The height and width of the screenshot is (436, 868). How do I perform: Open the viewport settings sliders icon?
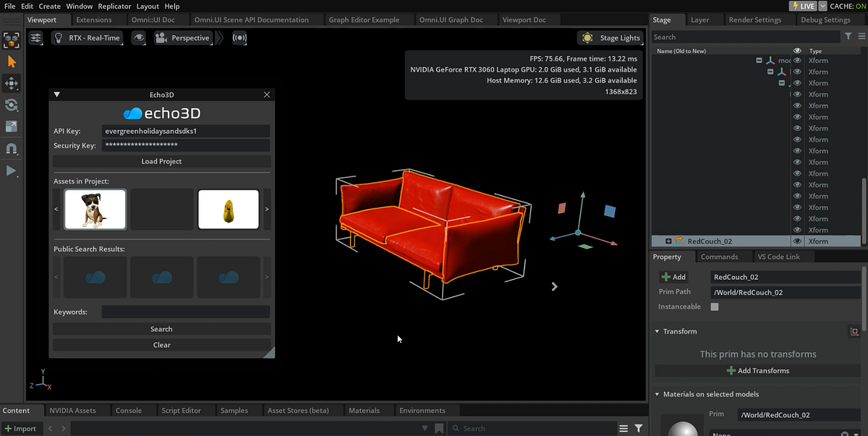(x=35, y=38)
